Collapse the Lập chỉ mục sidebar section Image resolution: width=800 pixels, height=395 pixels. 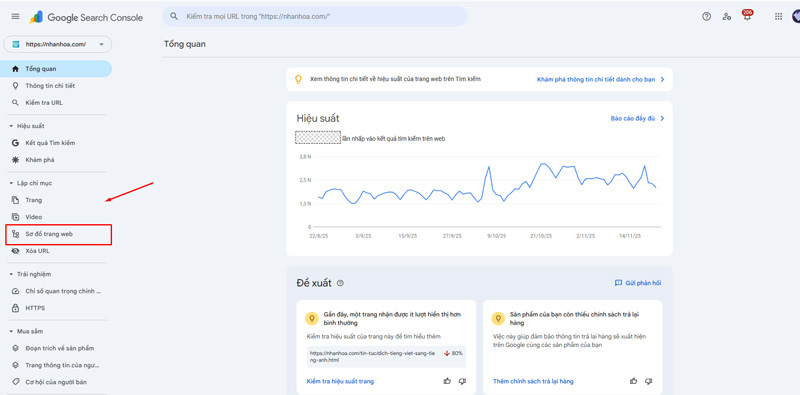tap(30, 183)
